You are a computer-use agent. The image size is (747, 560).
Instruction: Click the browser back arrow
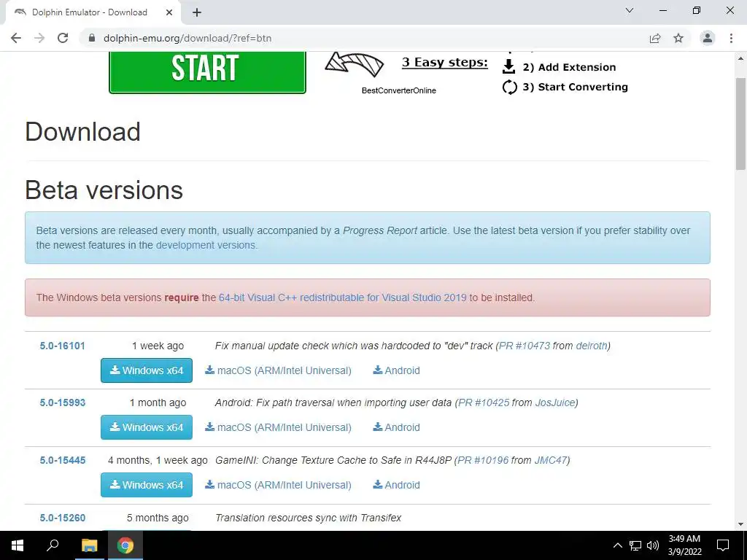tap(16, 38)
